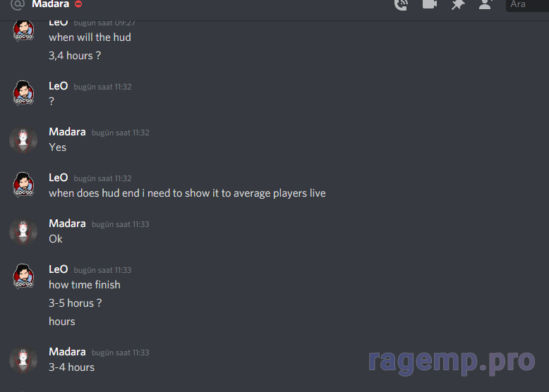This screenshot has width=549, height=392.
Task: Select the '3,4 hours ?' message
Action: [x=75, y=56]
